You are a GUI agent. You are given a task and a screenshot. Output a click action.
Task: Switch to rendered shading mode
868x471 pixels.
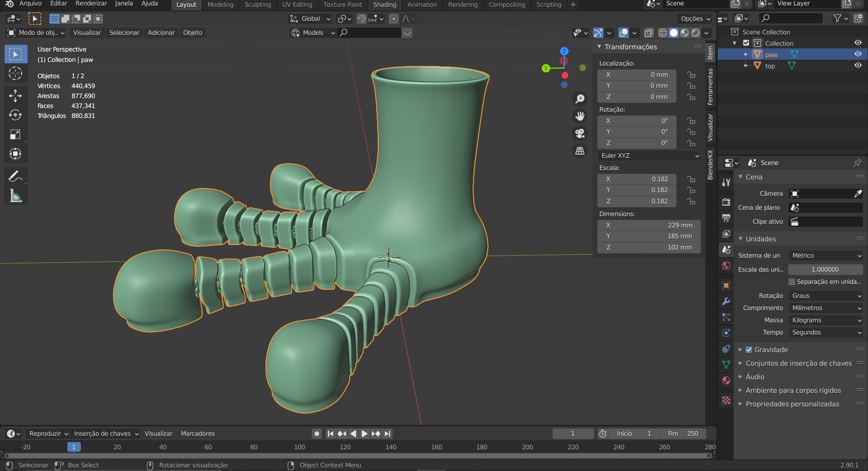click(x=696, y=33)
